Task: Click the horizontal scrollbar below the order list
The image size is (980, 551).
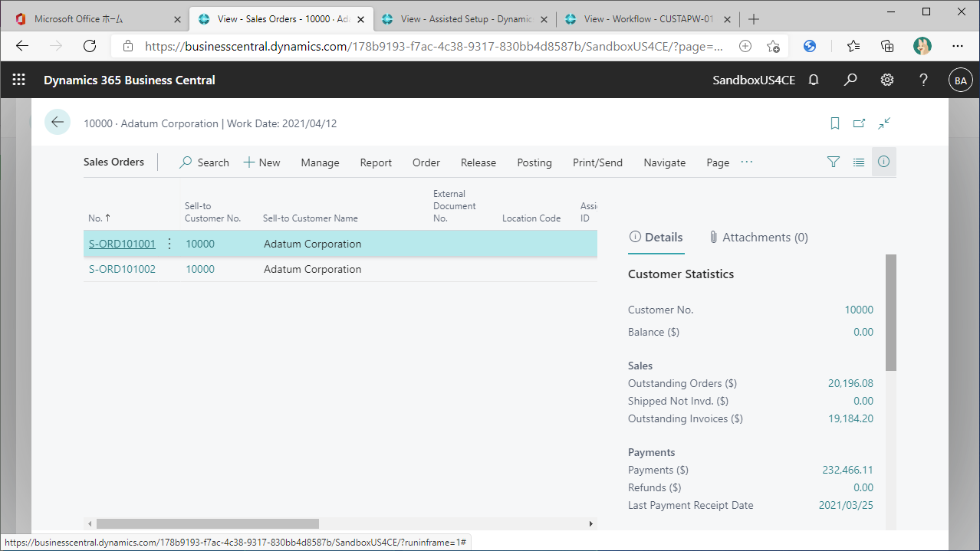Action: tap(207, 523)
